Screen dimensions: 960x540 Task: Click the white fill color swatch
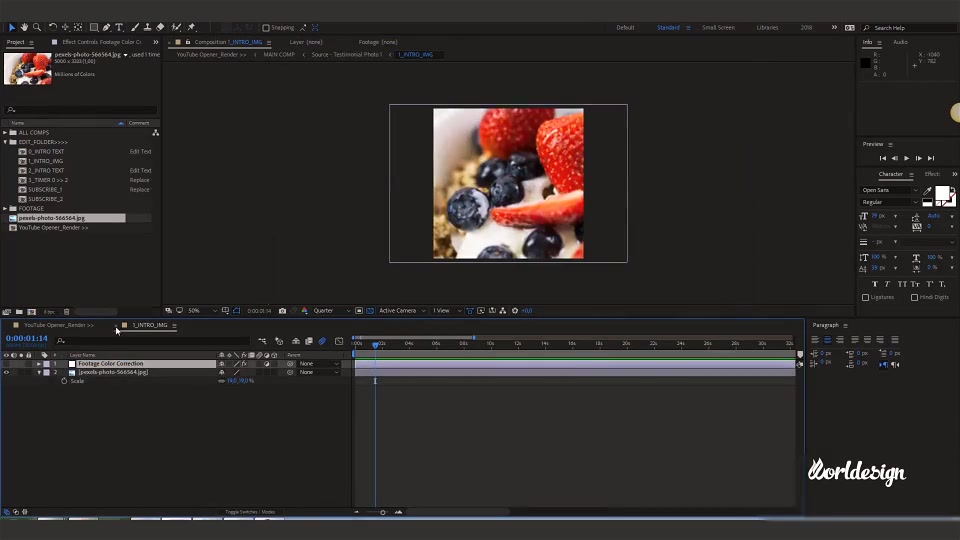pyautogui.click(x=942, y=193)
